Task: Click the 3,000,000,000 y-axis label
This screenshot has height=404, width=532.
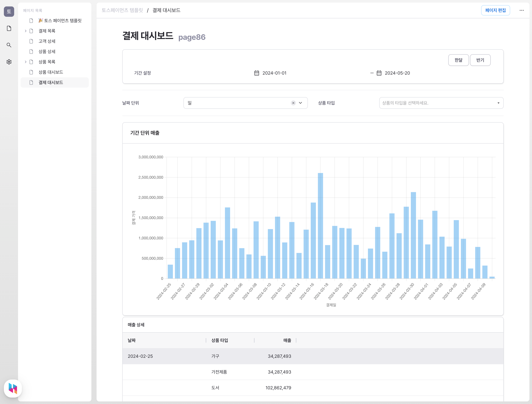Action: point(151,157)
